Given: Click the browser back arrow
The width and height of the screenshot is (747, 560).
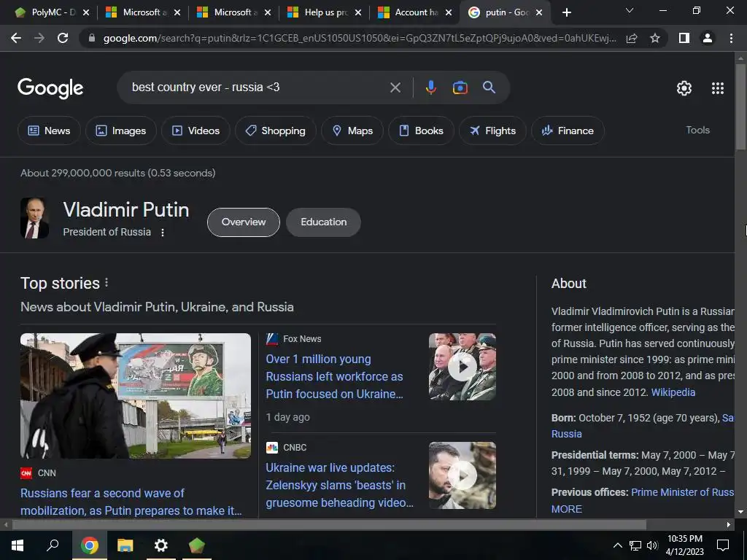Looking at the screenshot, I should 16,38.
